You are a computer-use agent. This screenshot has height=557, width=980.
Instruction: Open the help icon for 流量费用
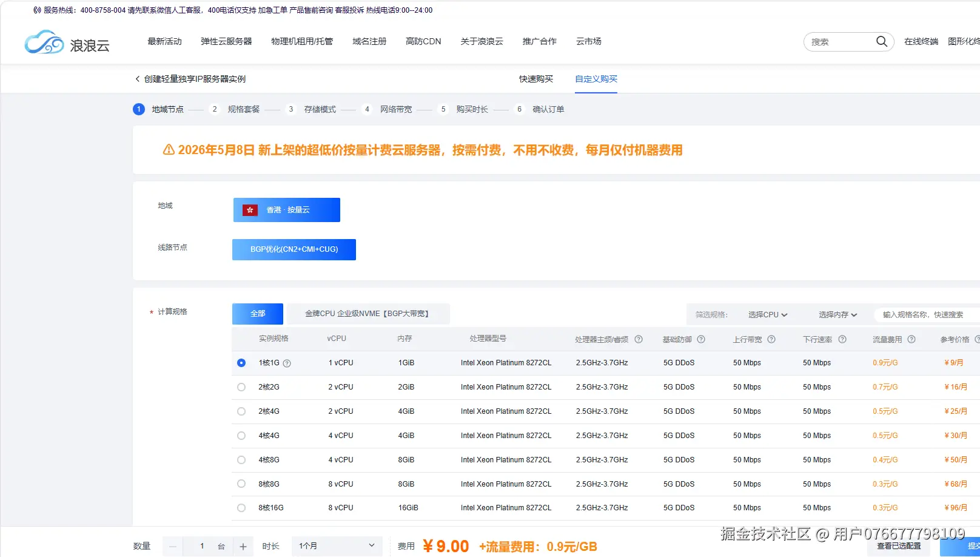pos(911,339)
